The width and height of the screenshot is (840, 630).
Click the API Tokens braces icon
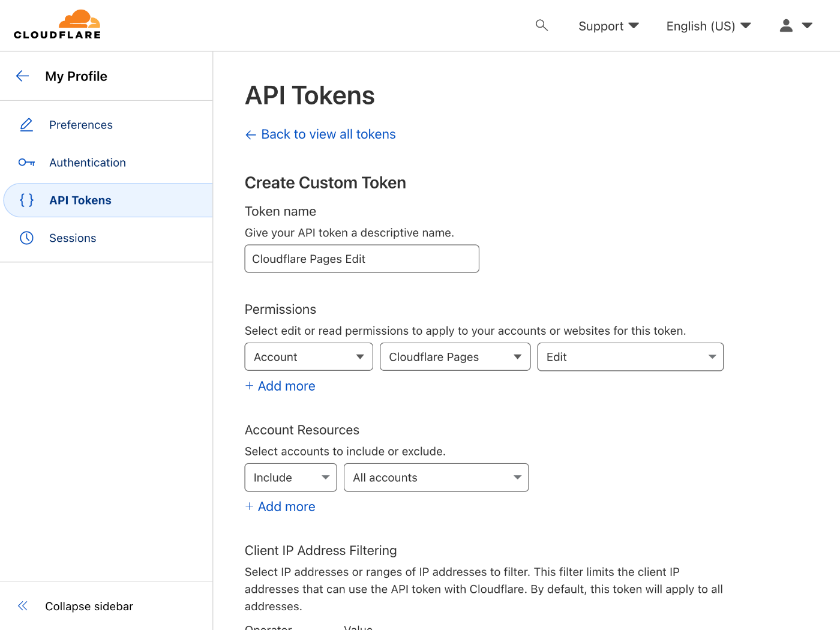tap(26, 200)
